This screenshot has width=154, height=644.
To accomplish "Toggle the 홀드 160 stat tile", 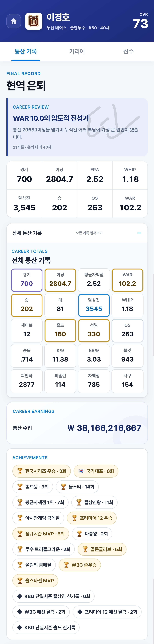I will click(60, 331).
